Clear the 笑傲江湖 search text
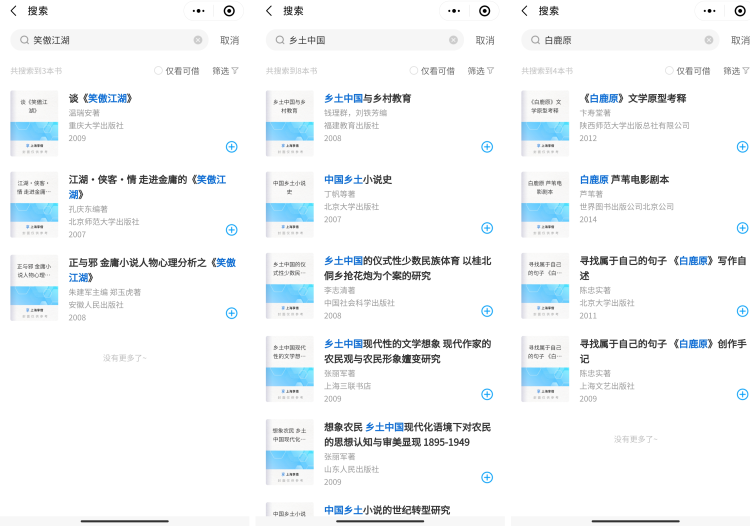This screenshot has height=526, width=750. 198,40
